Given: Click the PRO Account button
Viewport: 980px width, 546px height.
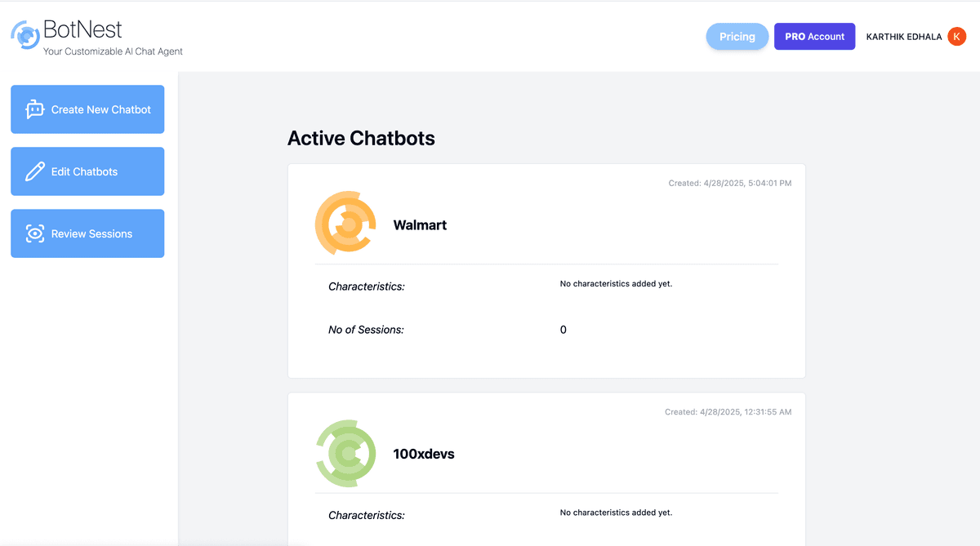Looking at the screenshot, I should (x=814, y=36).
